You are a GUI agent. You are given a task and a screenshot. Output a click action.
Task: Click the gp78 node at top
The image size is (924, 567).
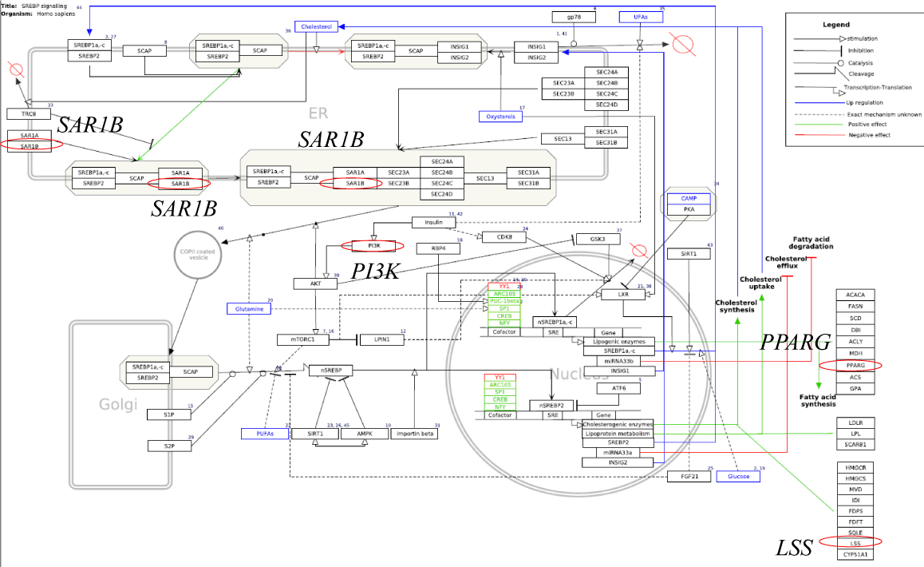tap(574, 17)
